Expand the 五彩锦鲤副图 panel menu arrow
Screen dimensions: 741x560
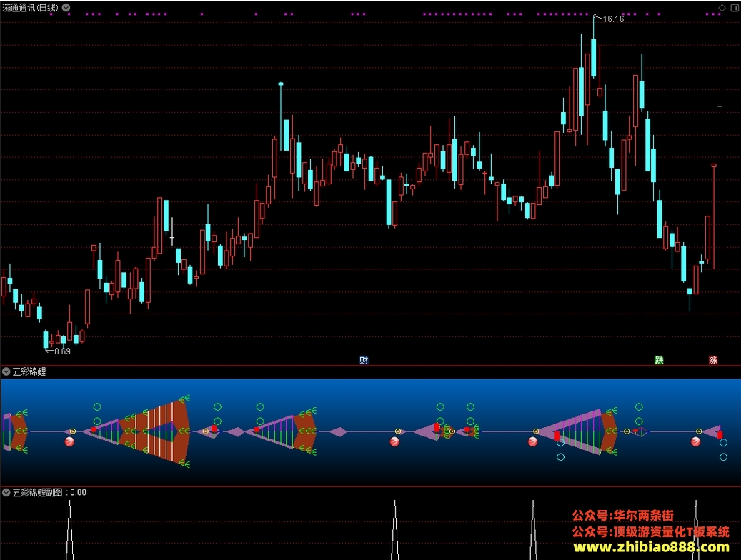[6, 492]
